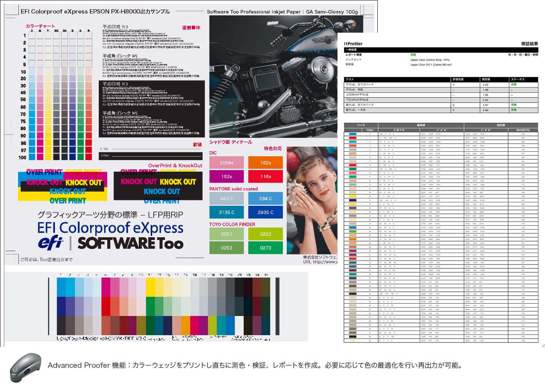The width and height of the screenshot is (545, 392).
Task: Click the 'Japan Color Control Strip: i1Pro' text
Action: click(429, 60)
